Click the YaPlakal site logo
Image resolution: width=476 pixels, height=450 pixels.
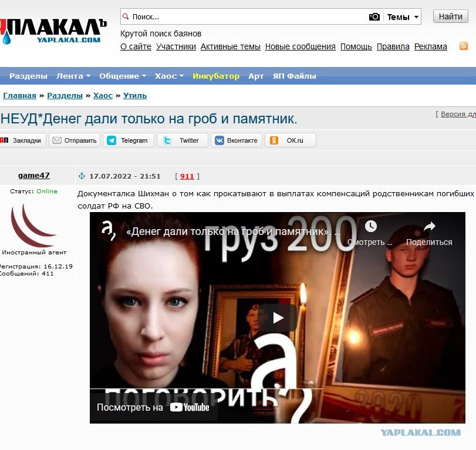coord(53,31)
